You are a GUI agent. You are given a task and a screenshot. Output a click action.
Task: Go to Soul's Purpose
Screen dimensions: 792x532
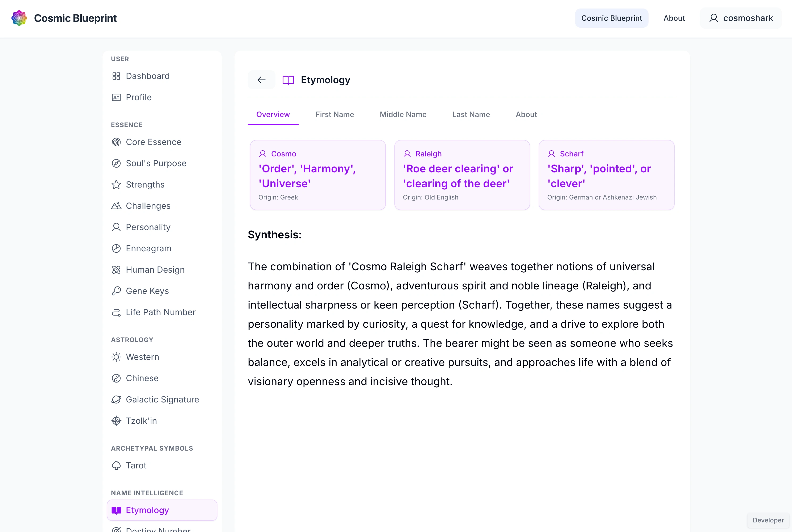pyautogui.click(x=162, y=163)
